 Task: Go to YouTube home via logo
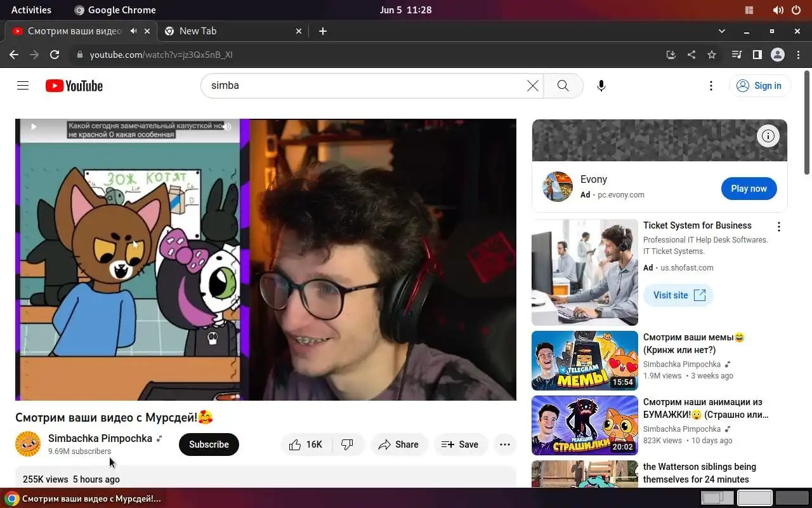coord(74,86)
